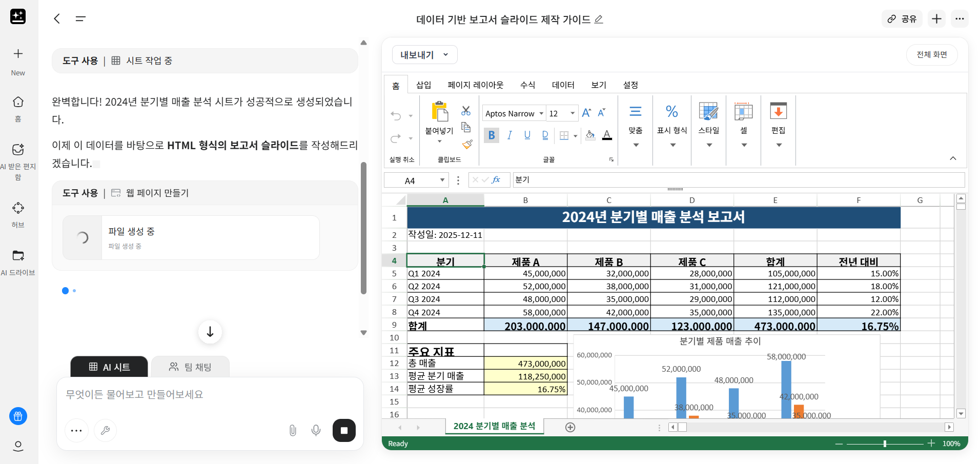Click the zoom slider in status bar
980x464 pixels.
[x=885, y=443]
